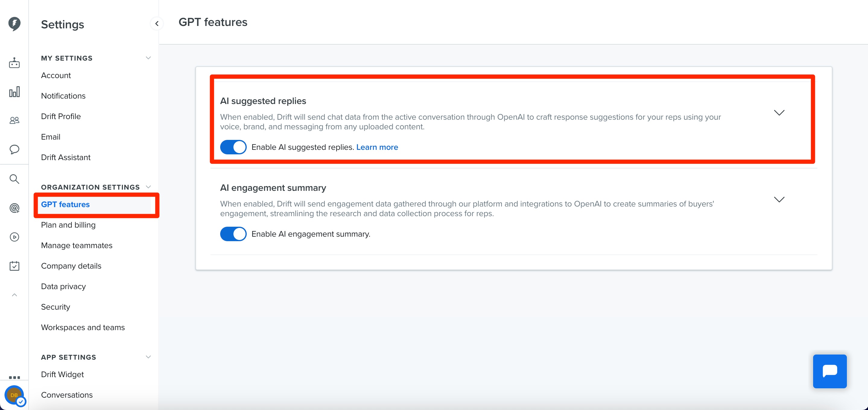The height and width of the screenshot is (410, 868).
Task: Follow the Learn more link
Action: click(x=377, y=147)
